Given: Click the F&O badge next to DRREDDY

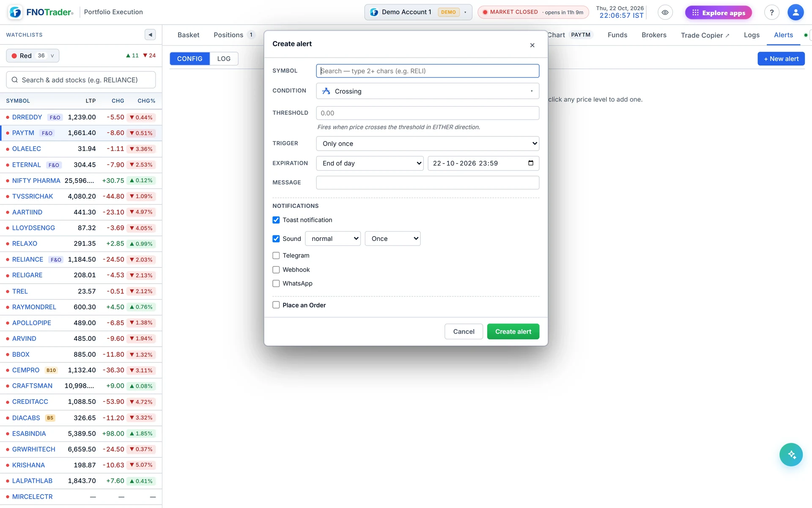Looking at the screenshot, I should coord(55,117).
